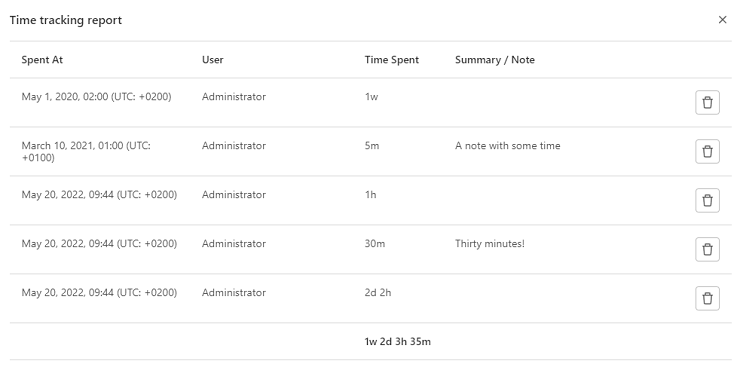Click Administrator in the 30m row
The height and width of the screenshot is (370, 740).
(x=234, y=244)
